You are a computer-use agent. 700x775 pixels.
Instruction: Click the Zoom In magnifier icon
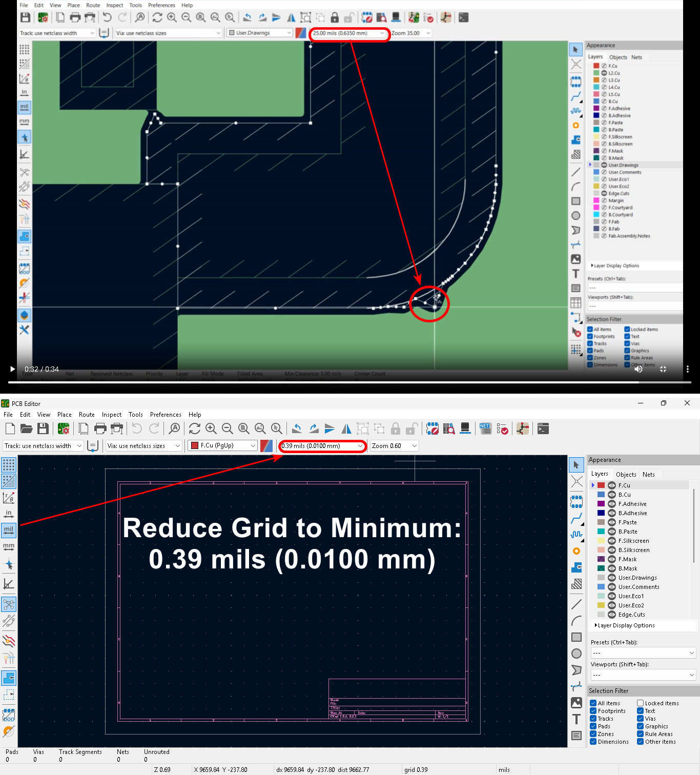[211, 429]
